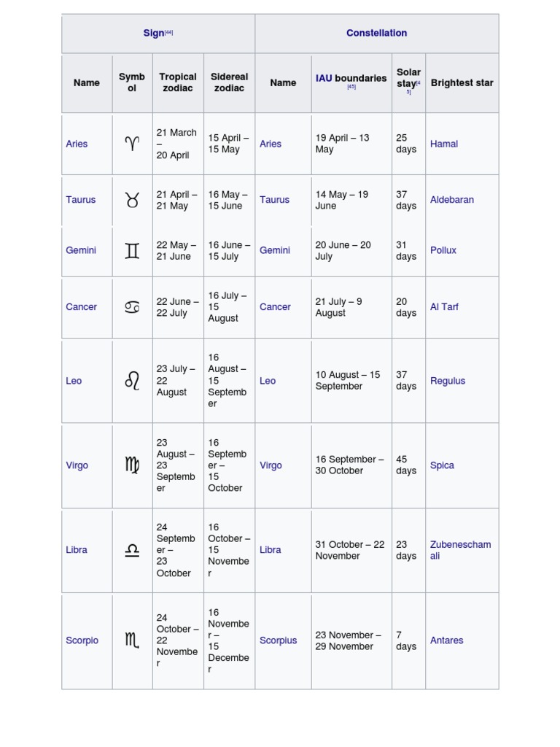The height and width of the screenshot is (747, 560).
Task: Click citation 45 under IAU boundaries
Action: click(x=351, y=87)
